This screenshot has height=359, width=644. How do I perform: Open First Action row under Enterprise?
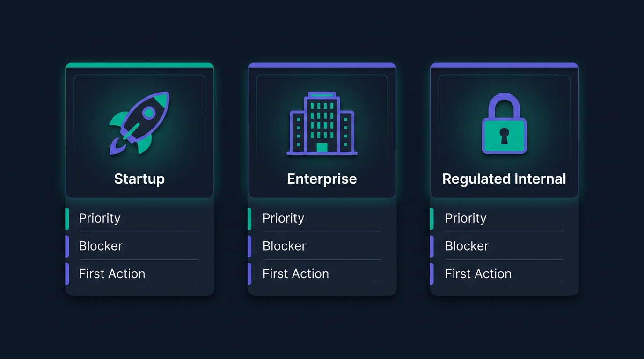[x=322, y=274]
